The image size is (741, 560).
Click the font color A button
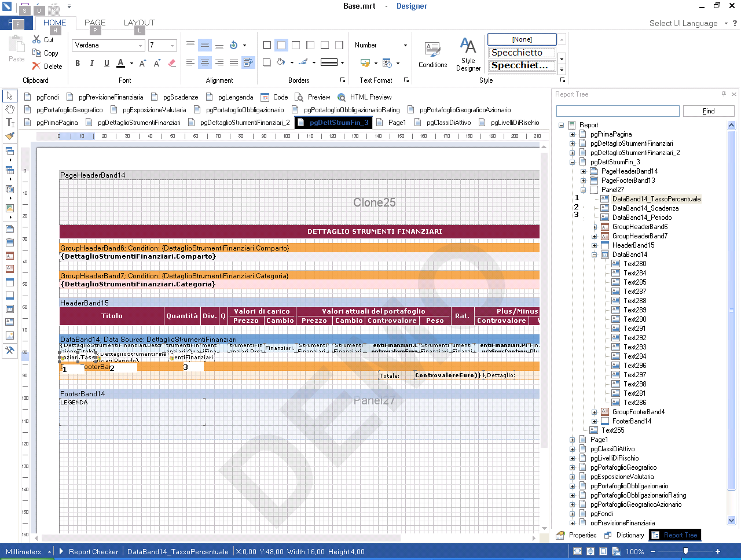coord(120,63)
